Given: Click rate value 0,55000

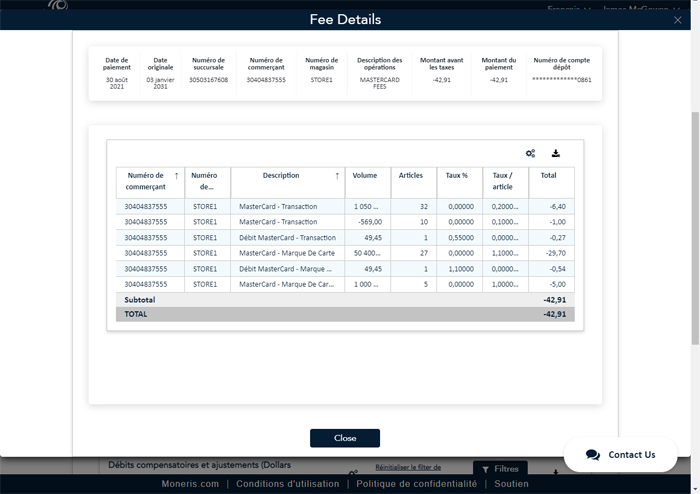Looking at the screenshot, I should click(x=461, y=238).
